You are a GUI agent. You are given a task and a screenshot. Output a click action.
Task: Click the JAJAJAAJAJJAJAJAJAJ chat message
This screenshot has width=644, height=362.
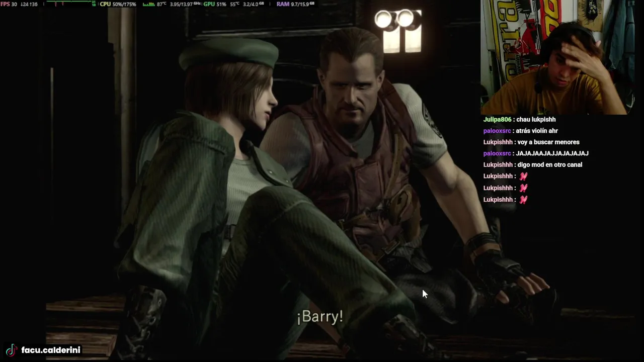(552, 153)
